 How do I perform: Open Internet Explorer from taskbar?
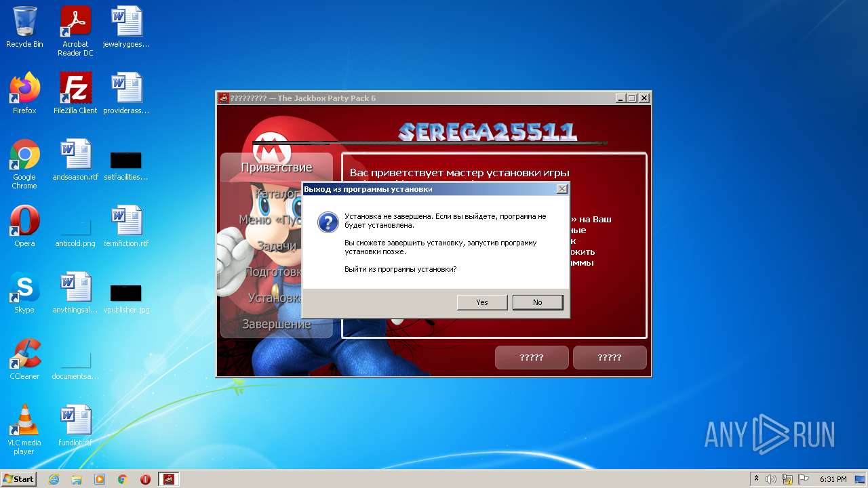54,479
